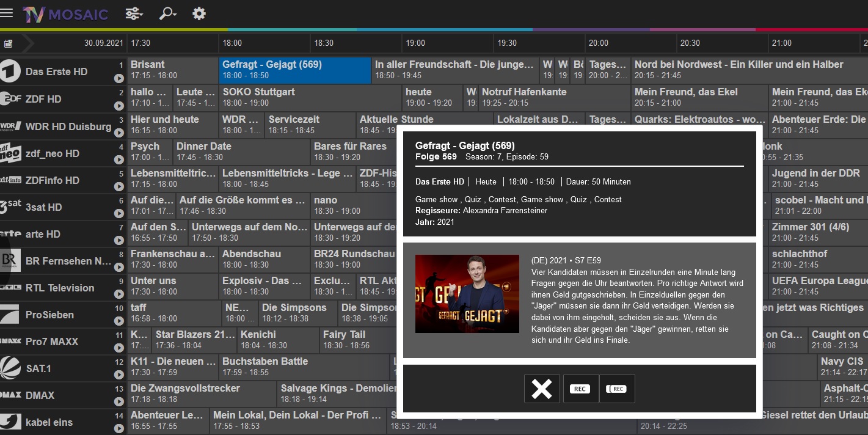868x435 pixels.
Task: Open the Servicezeit program cell
Action: click(310, 125)
